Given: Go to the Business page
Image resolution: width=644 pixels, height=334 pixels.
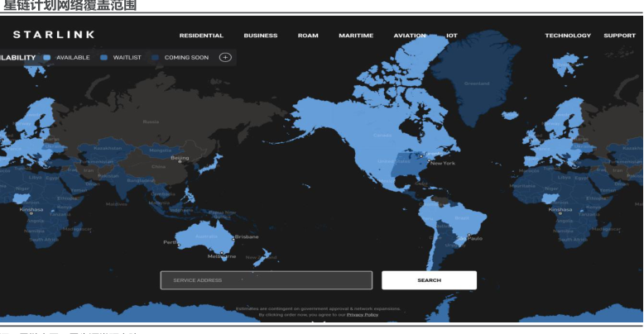Looking at the screenshot, I should click(260, 36).
